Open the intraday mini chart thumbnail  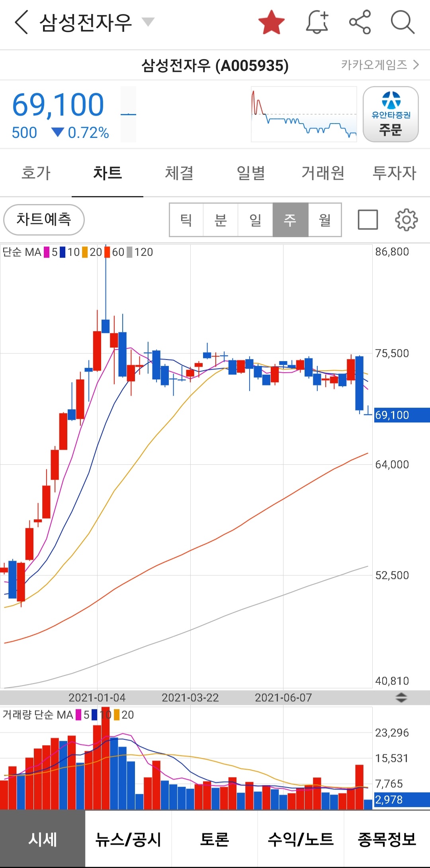point(304,114)
